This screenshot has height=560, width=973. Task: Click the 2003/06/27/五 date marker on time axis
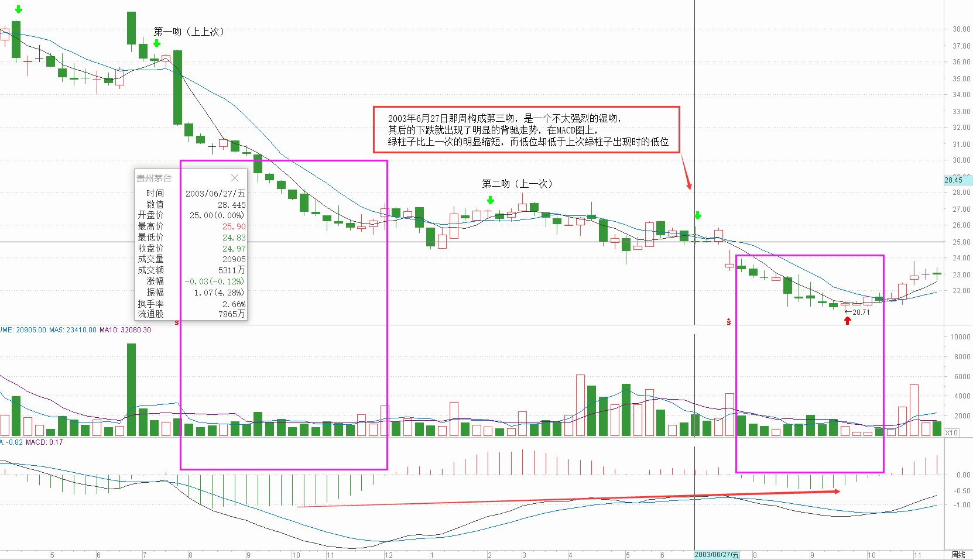717,555
